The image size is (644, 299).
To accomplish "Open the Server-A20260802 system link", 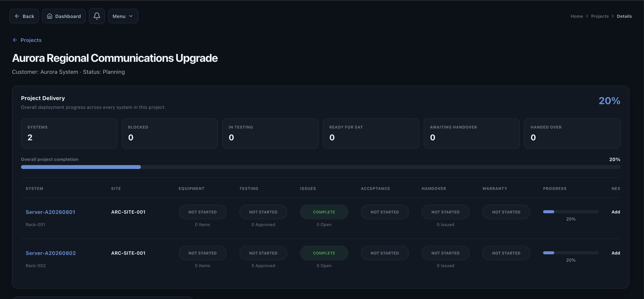I will pos(51,253).
